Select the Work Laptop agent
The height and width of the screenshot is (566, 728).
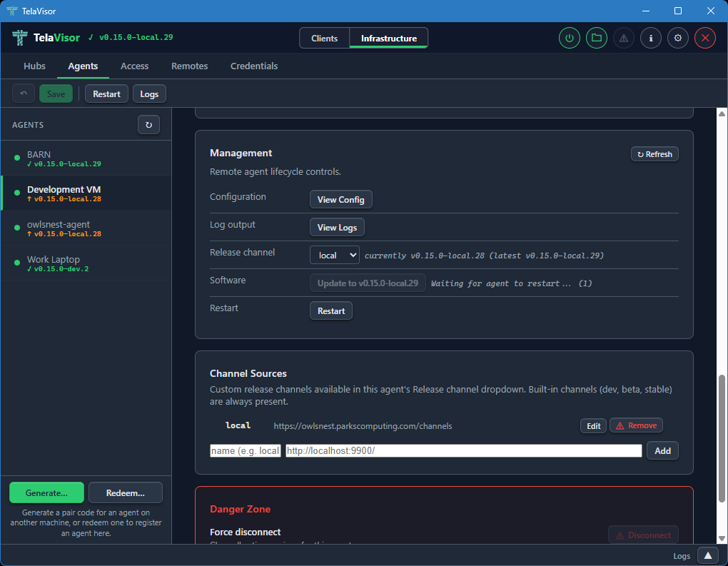[x=86, y=263]
